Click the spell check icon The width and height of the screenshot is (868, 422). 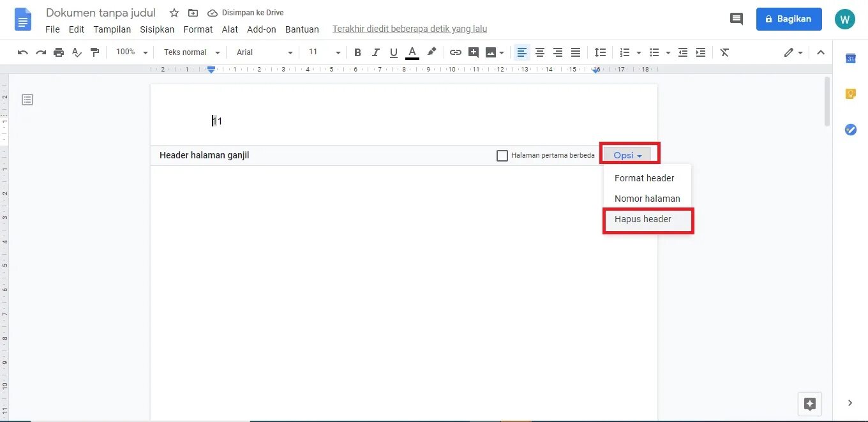click(x=77, y=52)
